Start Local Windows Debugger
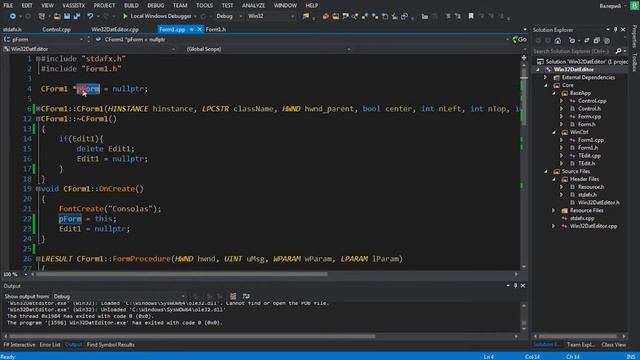This screenshot has width=640, height=360. click(x=157, y=16)
